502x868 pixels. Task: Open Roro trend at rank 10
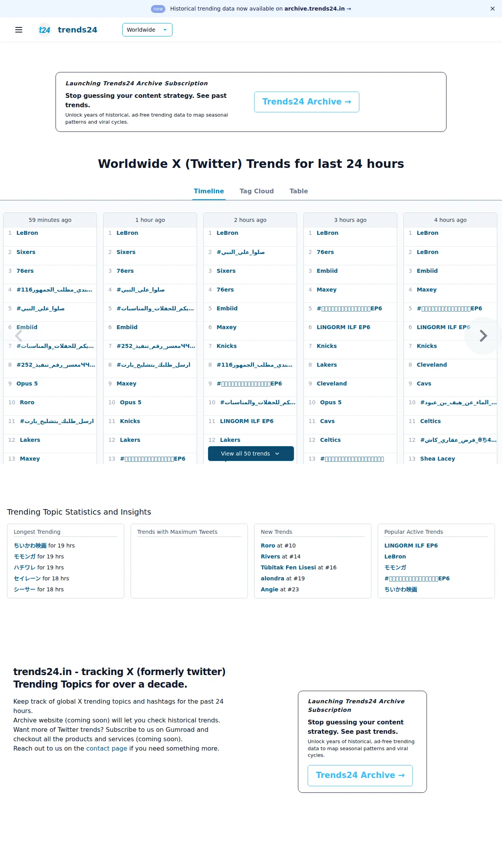pos(27,402)
